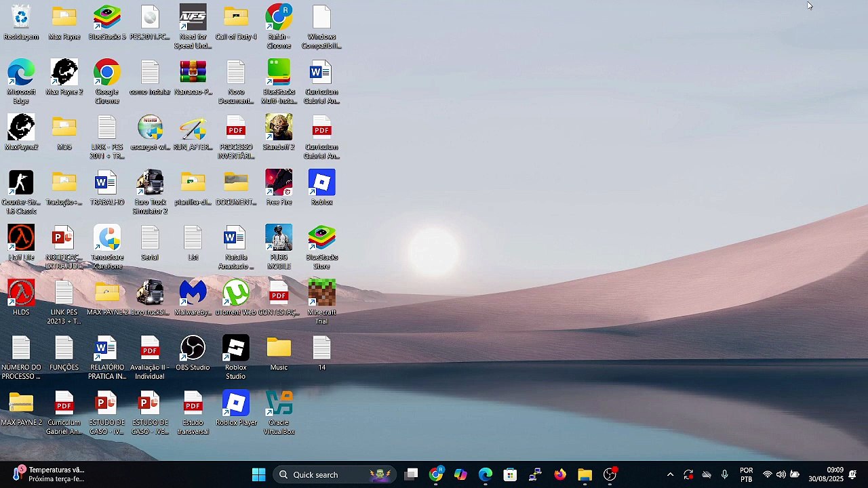
Task: Select the uTorrent Web shortcut
Action: point(236,298)
